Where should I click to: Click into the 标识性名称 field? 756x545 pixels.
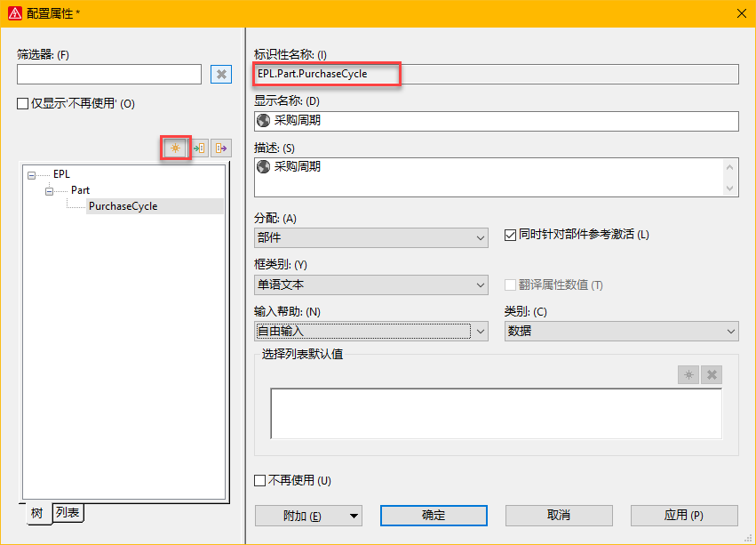pos(496,75)
